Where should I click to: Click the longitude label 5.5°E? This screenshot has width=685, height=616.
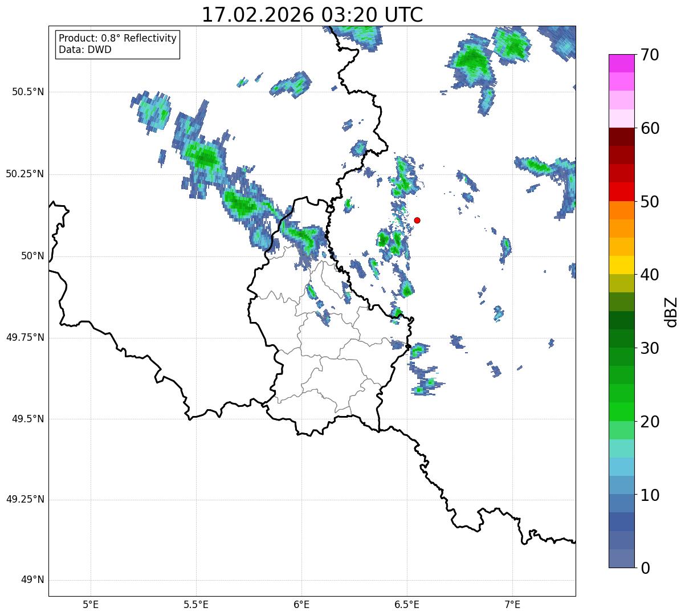pos(196,604)
